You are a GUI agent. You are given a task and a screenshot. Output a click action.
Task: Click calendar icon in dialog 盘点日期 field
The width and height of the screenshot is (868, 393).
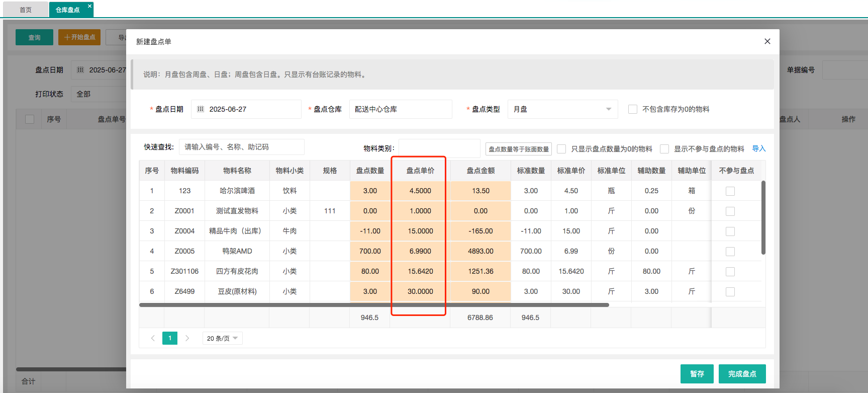pyautogui.click(x=201, y=109)
